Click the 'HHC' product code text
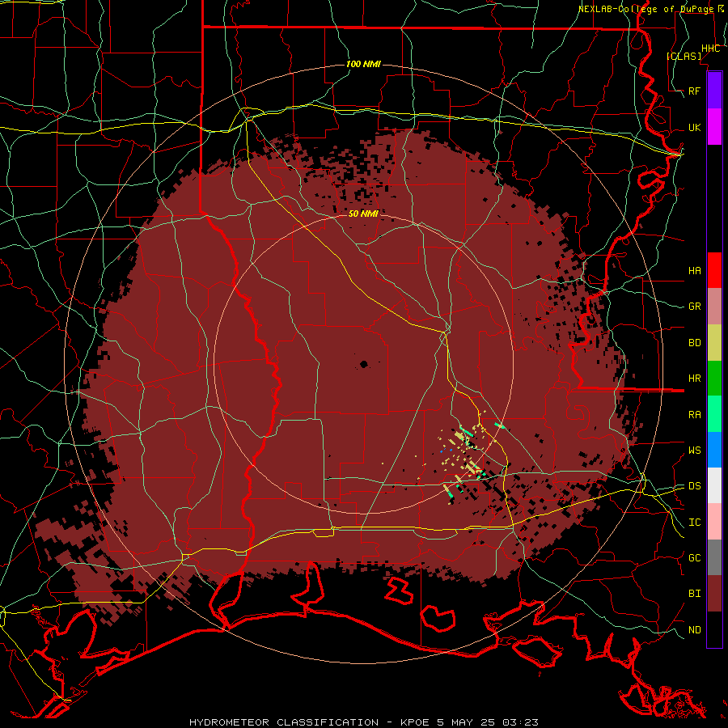This screenshot has height=728, width=728. coord(711,49)
